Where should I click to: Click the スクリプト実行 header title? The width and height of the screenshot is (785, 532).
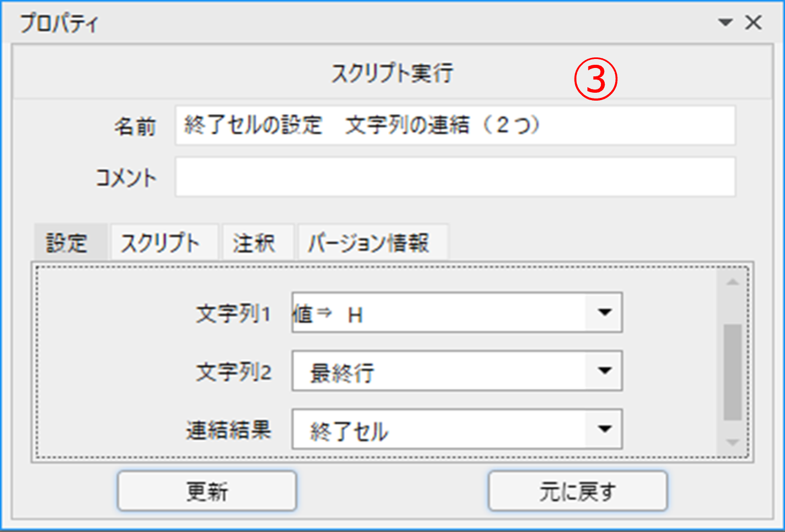pyautogui.click(x=392, y=73)
